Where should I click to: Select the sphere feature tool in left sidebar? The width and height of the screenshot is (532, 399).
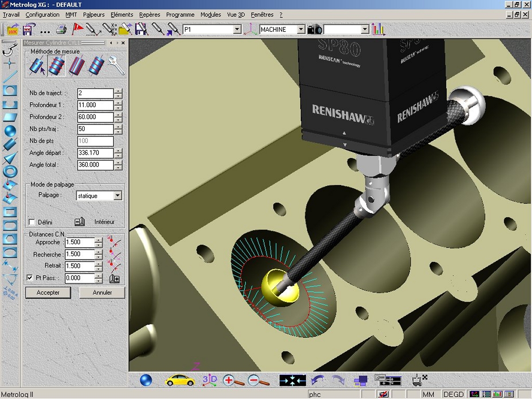coord(10,131)
